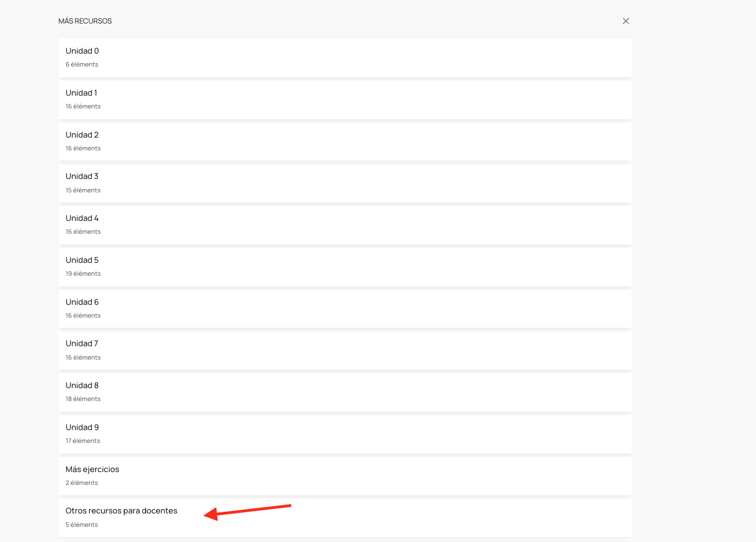Open Unidad 2 resources
The image size is (756, 542).
[x=82, y=135]
